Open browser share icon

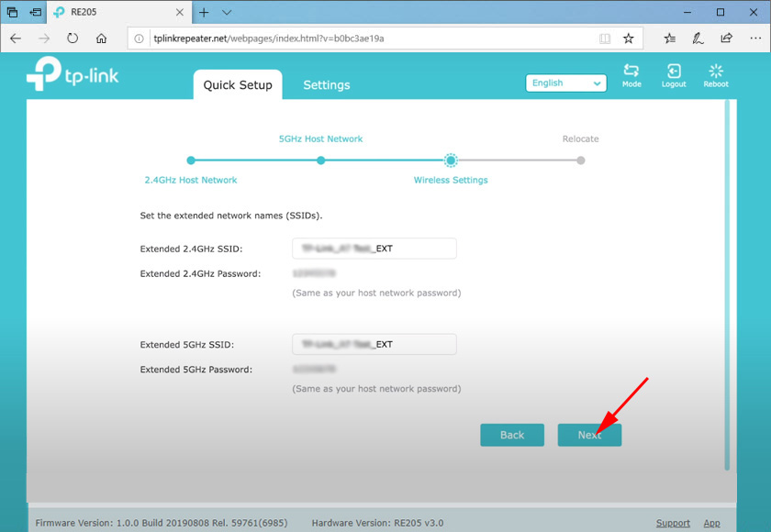click(x=726, y=39)
